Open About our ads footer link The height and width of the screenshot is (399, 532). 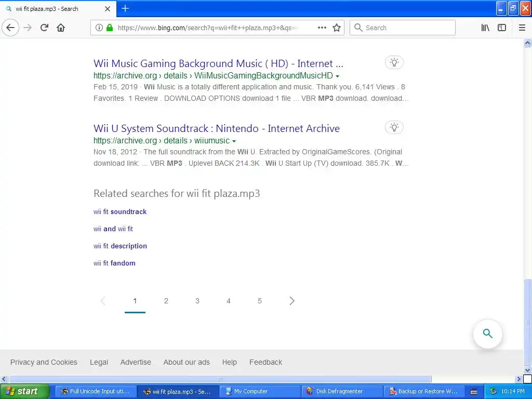tap(187, 362)
